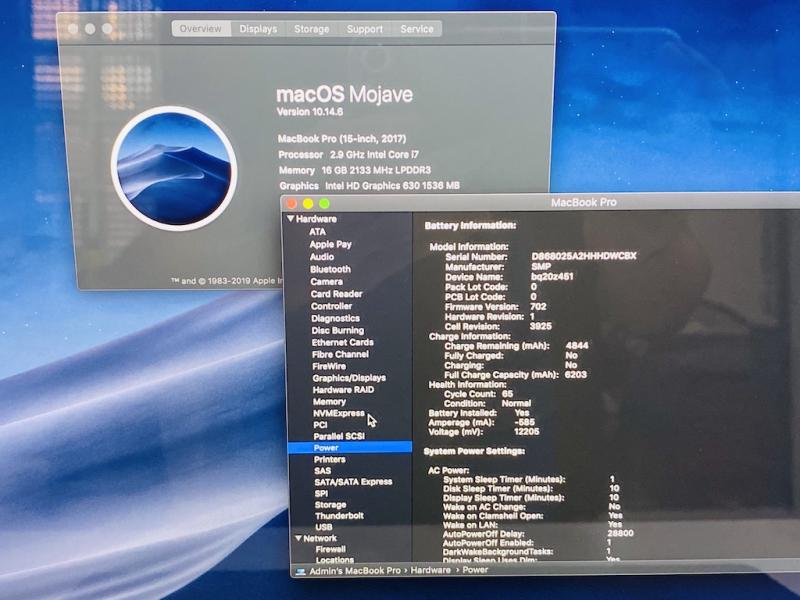Select Controller in the sidebar
The width and height of the screenshot is (800, 600).
tap(332, 306)
